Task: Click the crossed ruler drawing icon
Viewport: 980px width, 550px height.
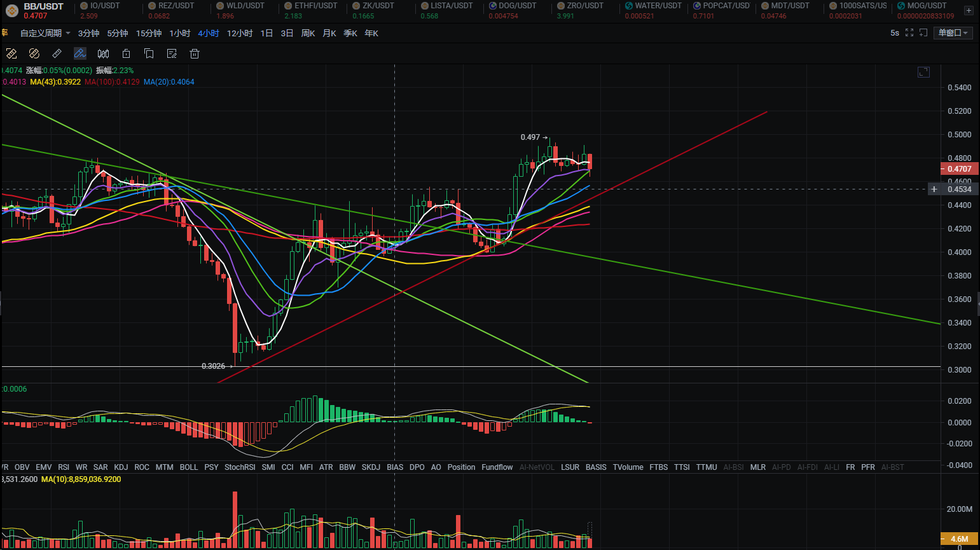Action: [34, 54]
